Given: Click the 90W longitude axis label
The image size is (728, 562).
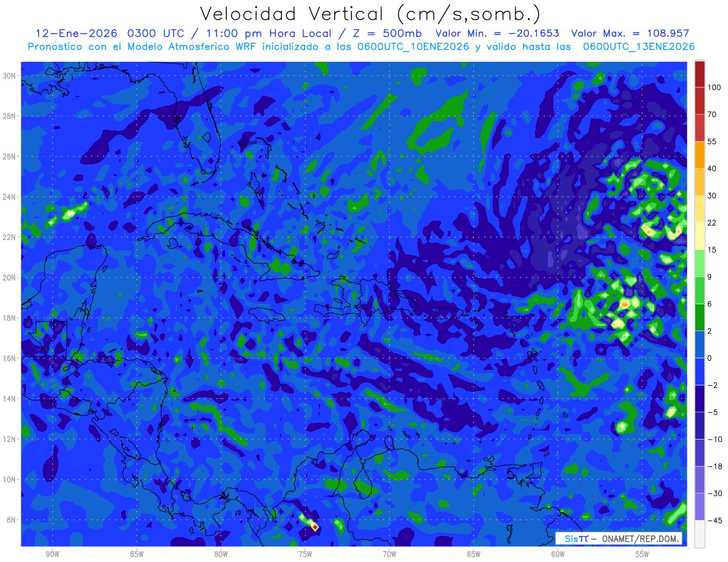Looking at the screenshot, I should tap(52, 554).
